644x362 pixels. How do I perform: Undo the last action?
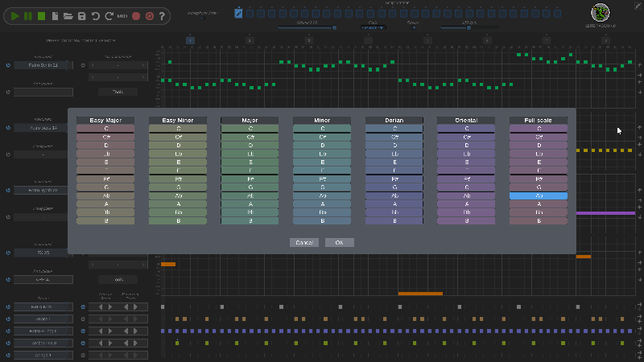(95, 15)
